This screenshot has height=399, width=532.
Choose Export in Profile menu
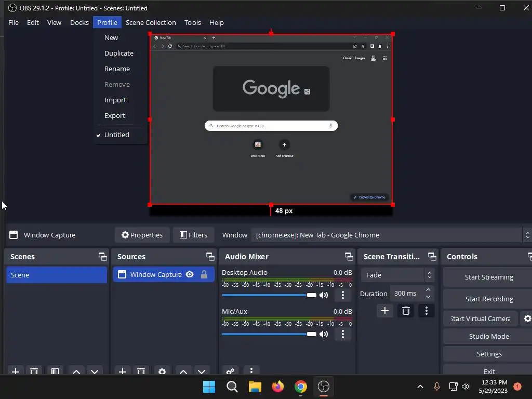(x=115, y=116)
